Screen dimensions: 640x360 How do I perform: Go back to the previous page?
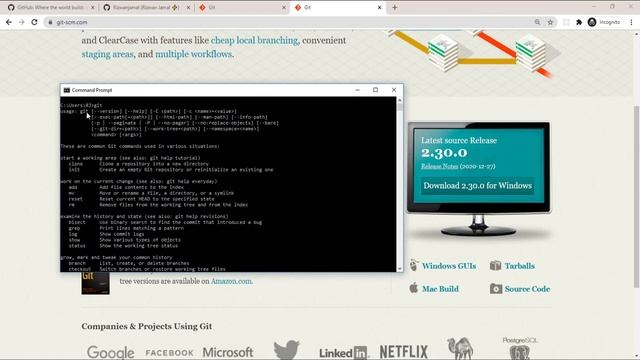[x=9, y=22]
